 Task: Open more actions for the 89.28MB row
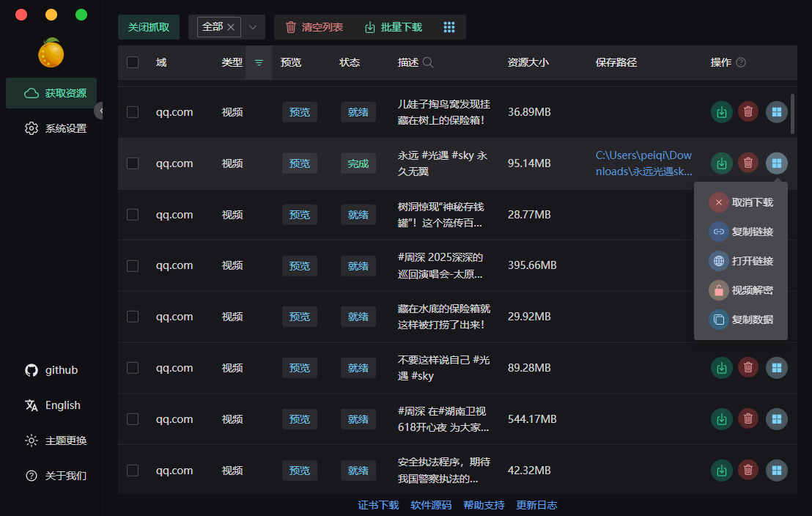pos(777,368)
